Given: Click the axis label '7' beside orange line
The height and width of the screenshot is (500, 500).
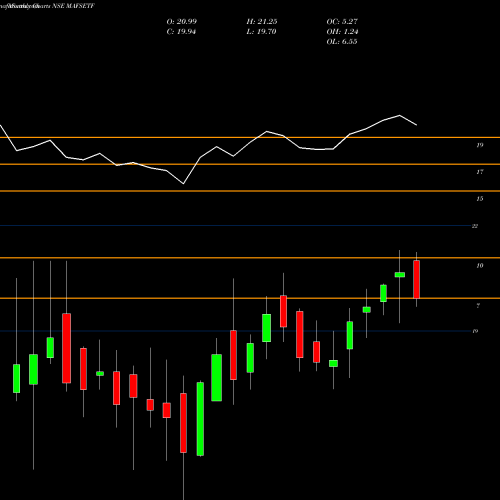Looking at the screenshot, I should (x=478, y=306).
